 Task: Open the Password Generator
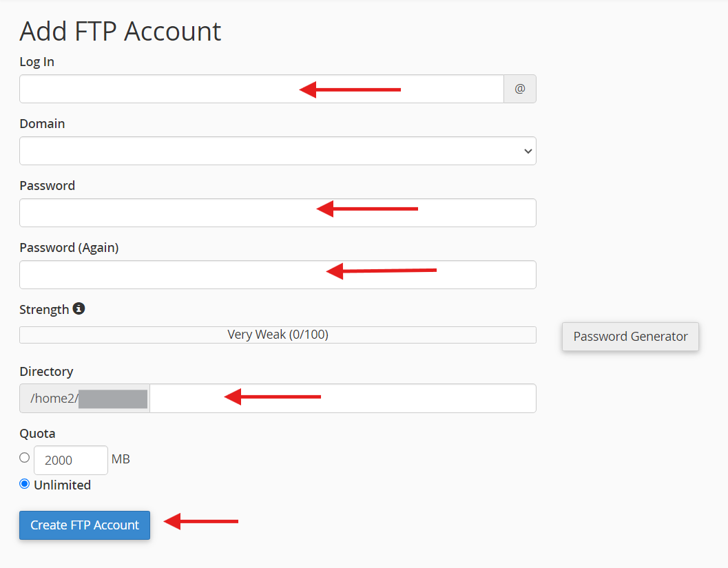click(x=630, y=337)
